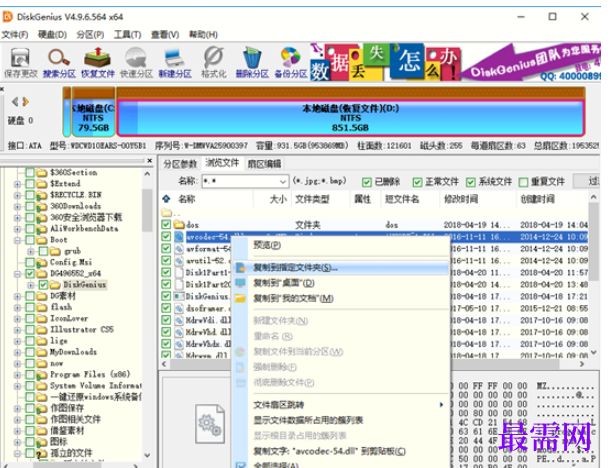Choose copy text avcodec-54.dll to clipboard
The height and width of the screenshot is (468, 610).
(341, 451)
